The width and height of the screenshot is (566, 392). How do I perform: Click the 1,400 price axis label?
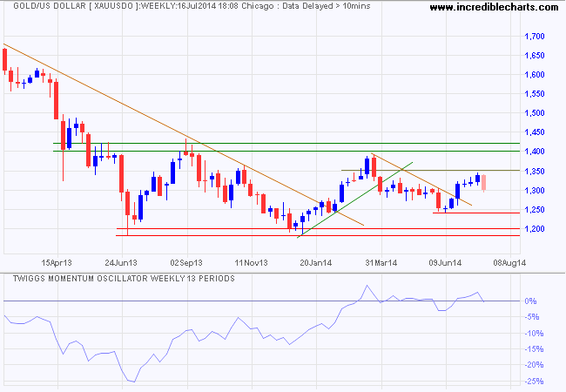[535, 152]
